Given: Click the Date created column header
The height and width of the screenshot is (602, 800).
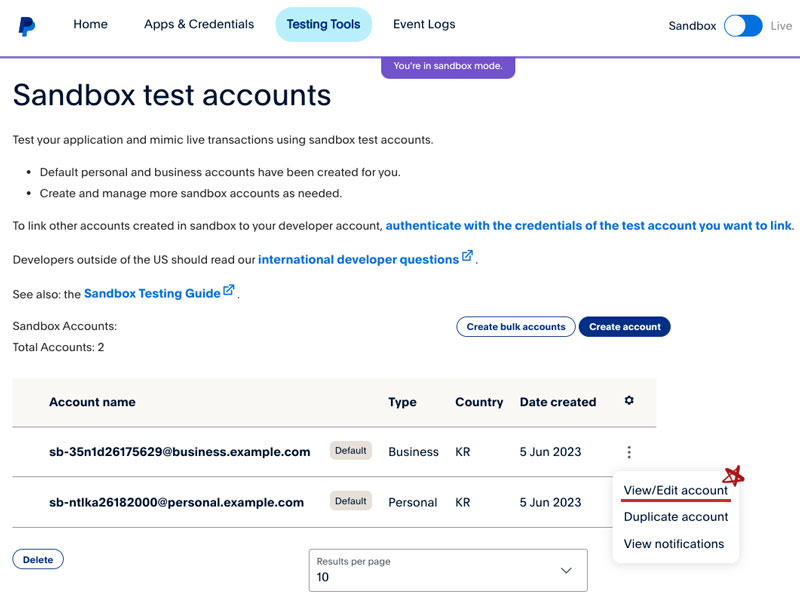Looking at the screenshot, I should tap(558, 402).
